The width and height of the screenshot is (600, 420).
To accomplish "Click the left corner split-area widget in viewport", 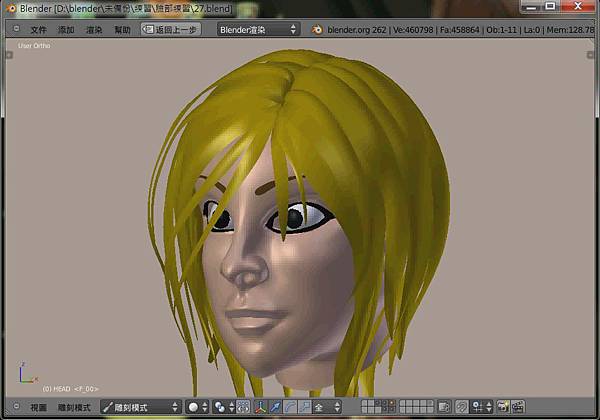I will [9, 55].
